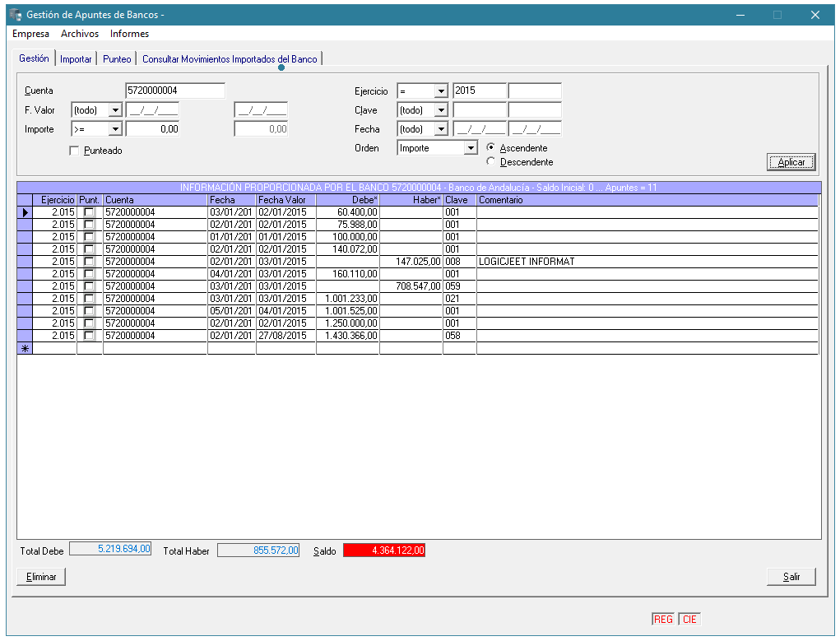Image resolution: width=840 pixels, height=641 pixels.
Task: Open the Importar tab
Action: [x=76, y=59]
